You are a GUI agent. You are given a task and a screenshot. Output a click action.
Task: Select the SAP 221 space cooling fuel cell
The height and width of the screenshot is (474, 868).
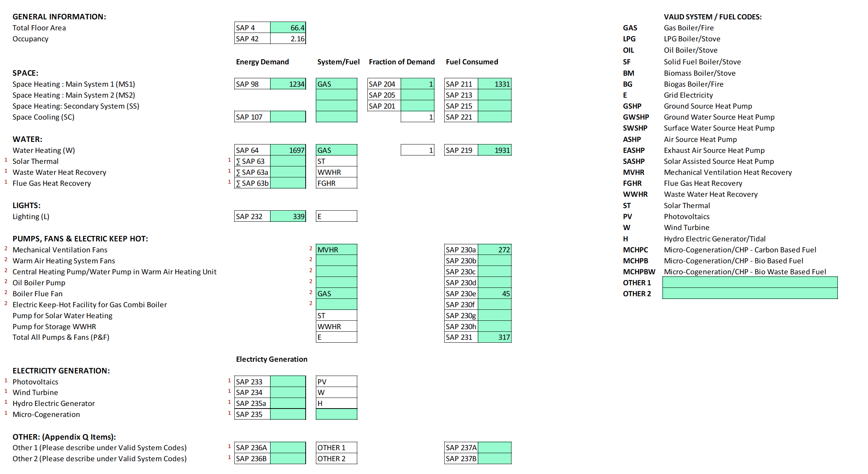[494, 117]
